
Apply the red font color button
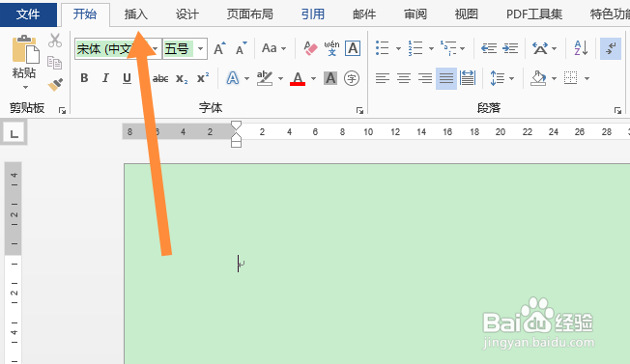coord(298,78)
